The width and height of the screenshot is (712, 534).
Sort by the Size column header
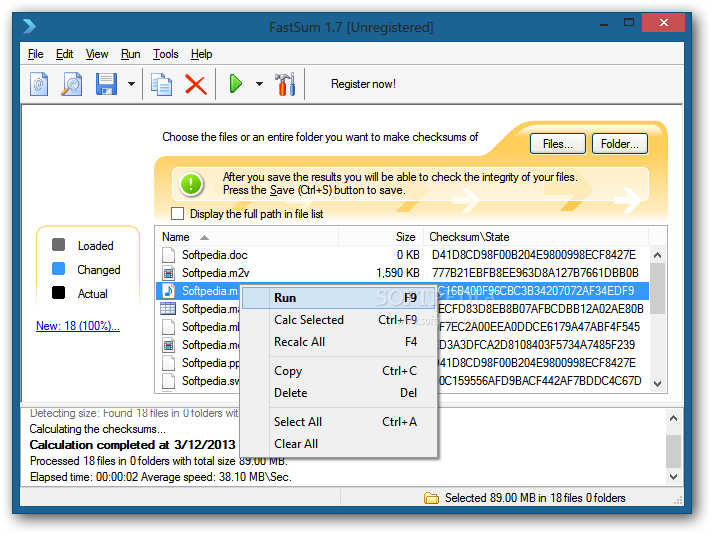381,237
